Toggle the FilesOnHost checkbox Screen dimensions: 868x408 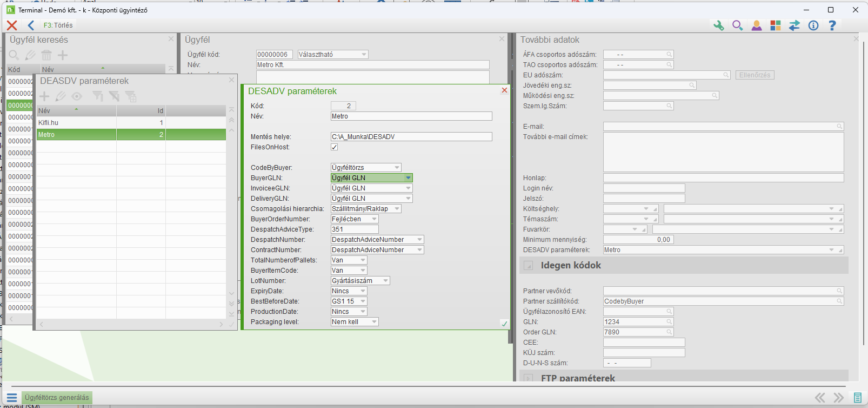pos(335,147)
